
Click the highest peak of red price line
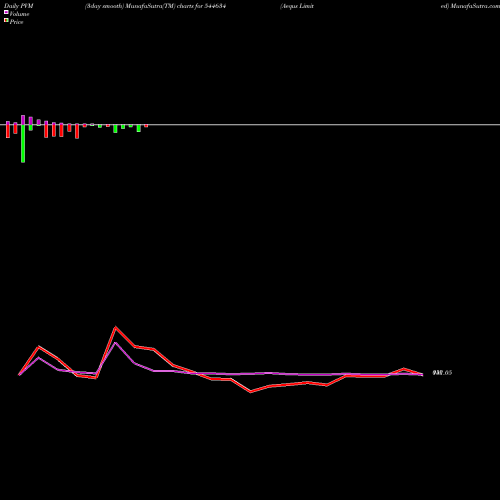tap(116, 327)
